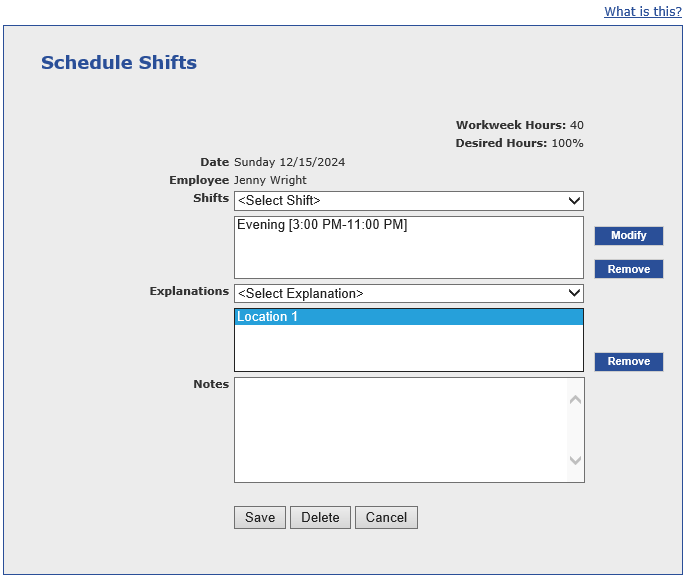Hit the Delete button
The height and width of the screenshot is (578, 686).
(x=320, y=517)
